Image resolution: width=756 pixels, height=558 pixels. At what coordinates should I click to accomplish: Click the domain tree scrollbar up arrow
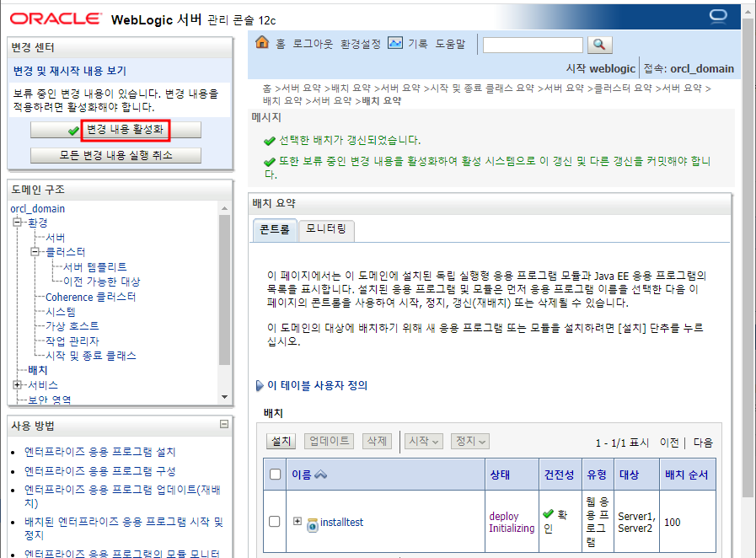tap(225, 208)
